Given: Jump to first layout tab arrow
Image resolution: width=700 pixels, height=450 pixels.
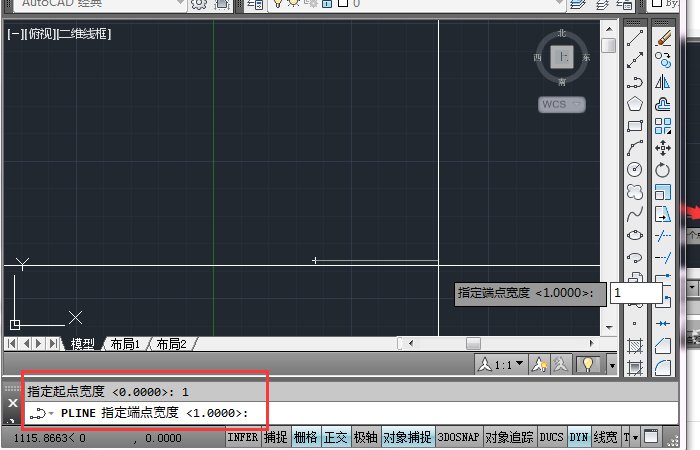Looking at the screenshot, I should point(12,344).
